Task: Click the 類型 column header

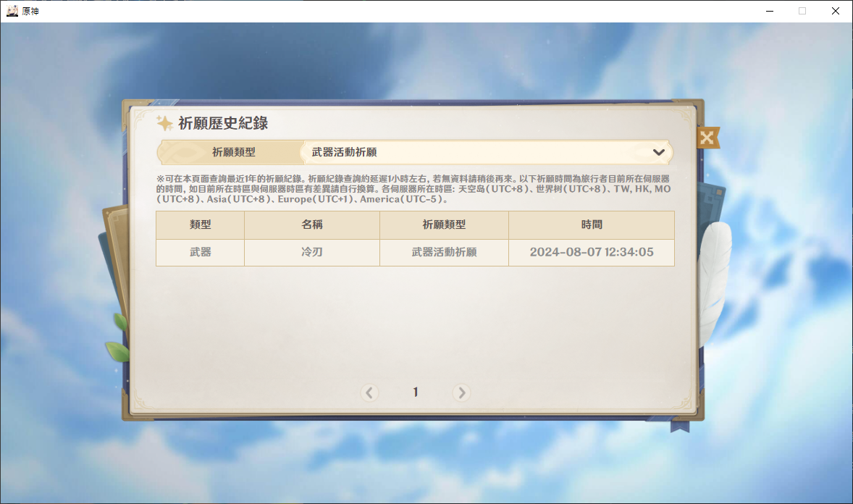Action: (x=200, y=224)
